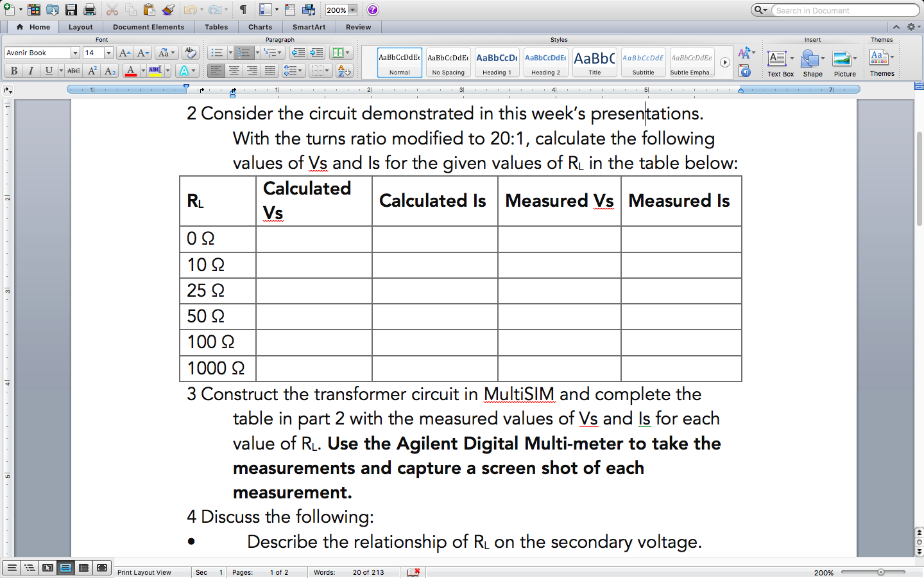
Task: Show paragraph marks with the ¶ icon
Action: [242, 9]
